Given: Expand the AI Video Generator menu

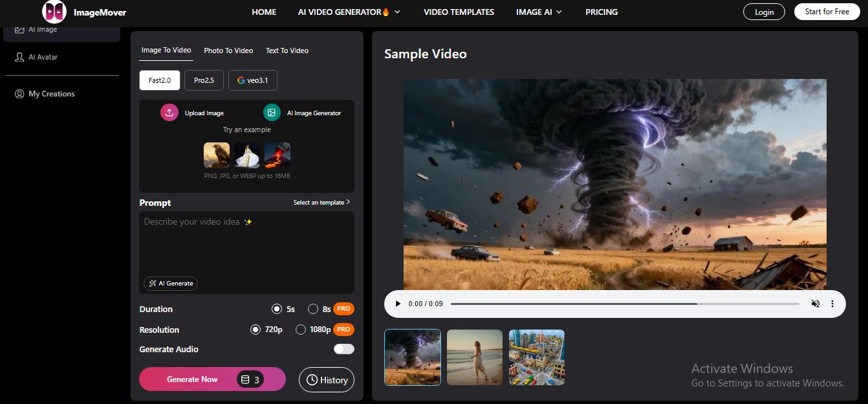Looking at the screenshot, I should (x=349, y=12).
